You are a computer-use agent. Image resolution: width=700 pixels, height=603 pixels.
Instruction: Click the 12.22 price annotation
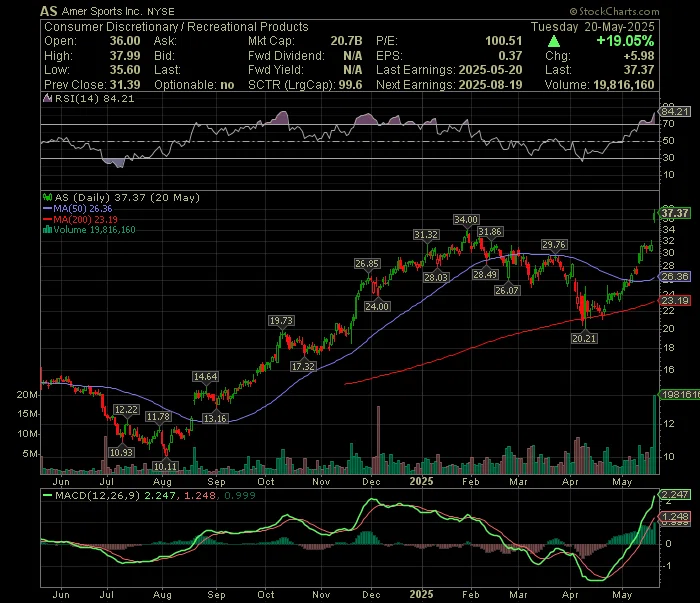(x=126, y=409)
